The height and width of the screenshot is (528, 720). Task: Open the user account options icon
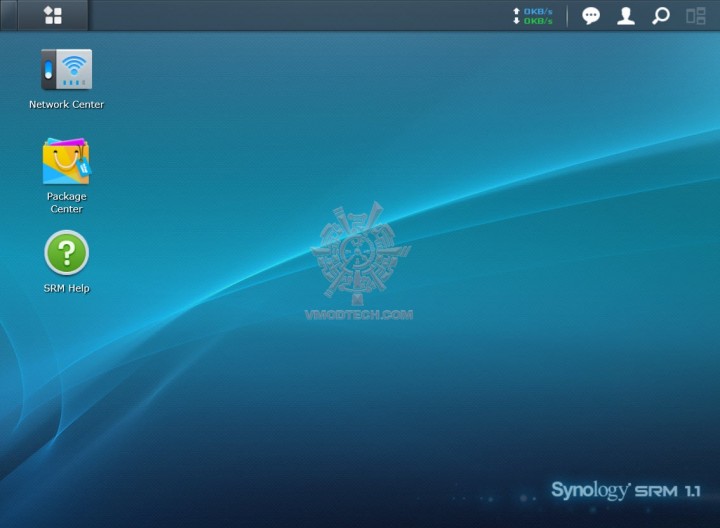click(x=625, y=16)
